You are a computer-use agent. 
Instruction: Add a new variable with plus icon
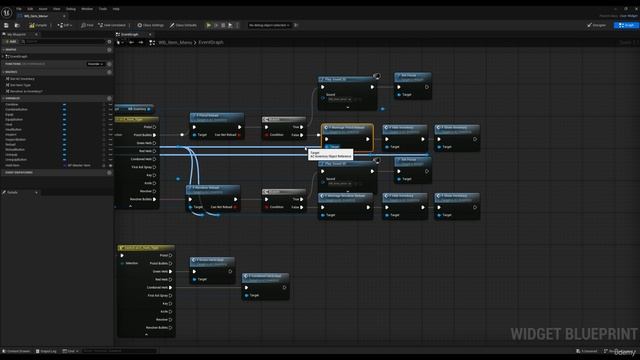click(x=109, y=98)
